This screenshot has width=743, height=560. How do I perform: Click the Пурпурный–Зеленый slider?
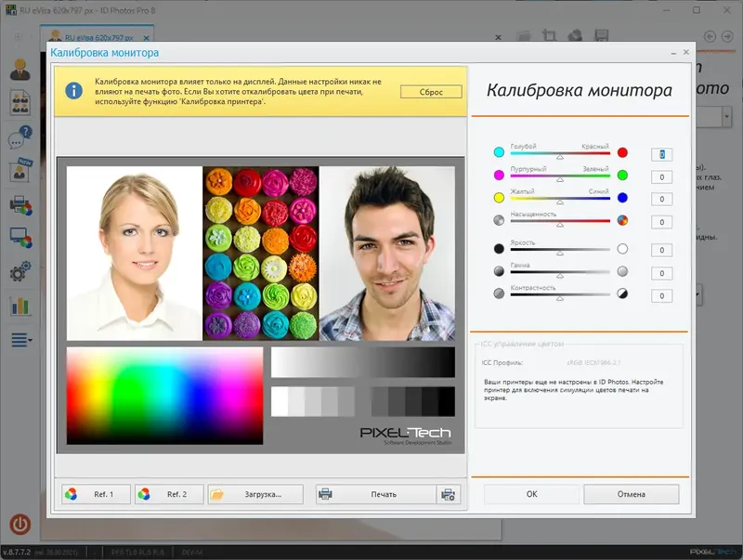560,177
